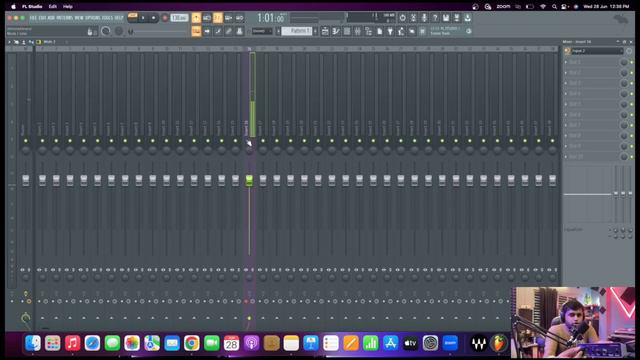Click the main volume knob in toolbar
640x360 pixels.
(106, 31)
